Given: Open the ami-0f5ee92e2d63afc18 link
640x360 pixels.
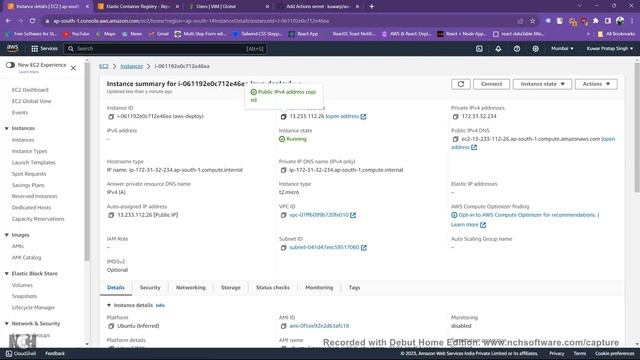Looking at the screenshot, I should pyautogui.click(x=319, y=326).
